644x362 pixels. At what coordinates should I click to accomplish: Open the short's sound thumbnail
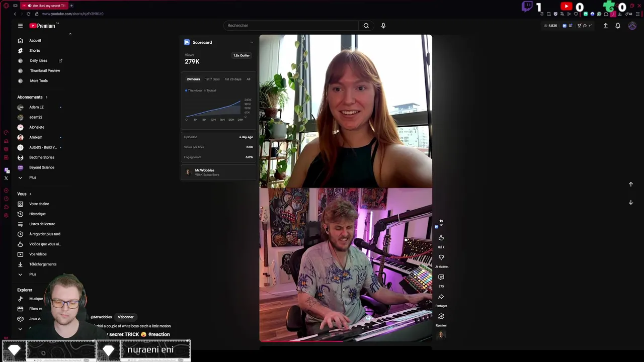pos(441,335)
